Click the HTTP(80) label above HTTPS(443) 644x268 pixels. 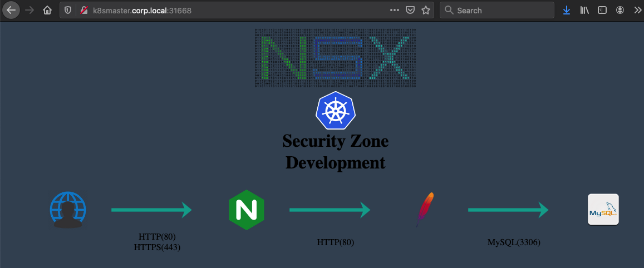pyautogui.click(x=157, y=237)
